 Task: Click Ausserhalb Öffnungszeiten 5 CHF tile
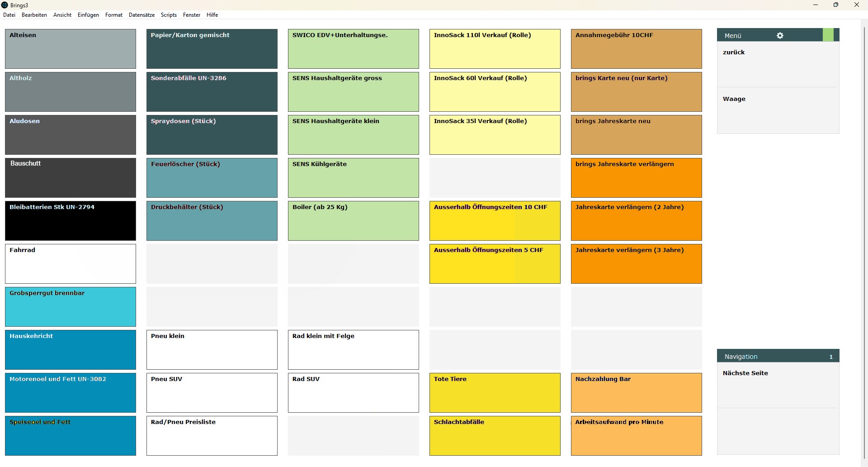[495, 264]
